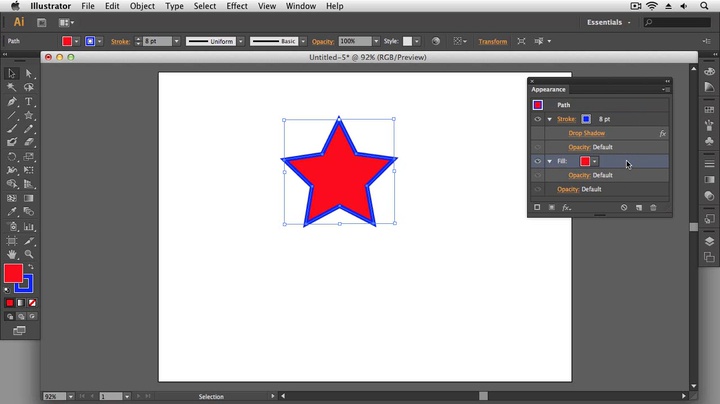720x404 pixels.
Task: Click the Drop Shadow effect link
Action: click(x=587, y=133)
